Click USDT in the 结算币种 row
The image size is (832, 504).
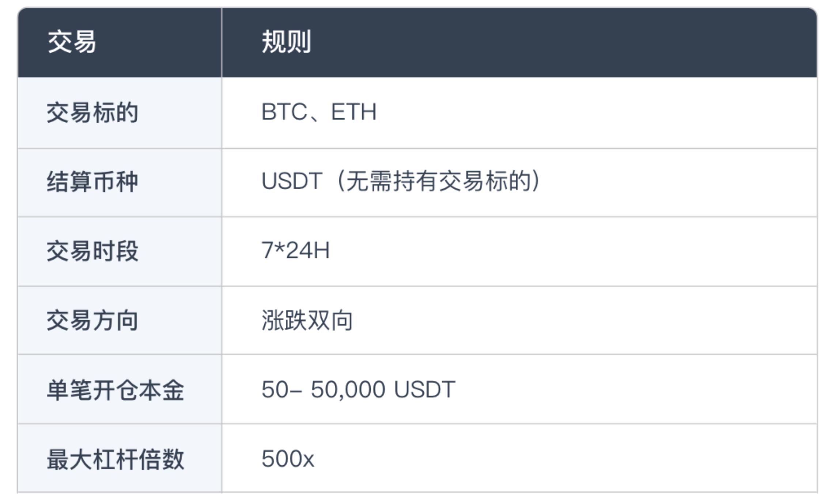coord(292,181)
